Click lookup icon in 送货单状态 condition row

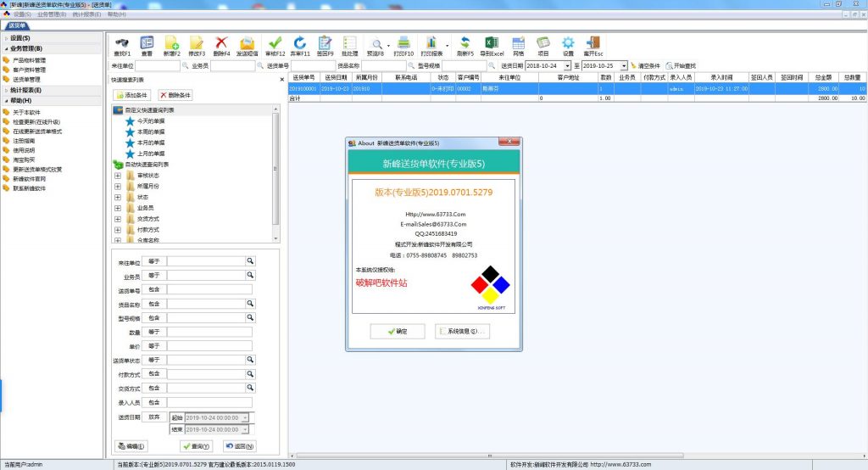click(250, 360)
